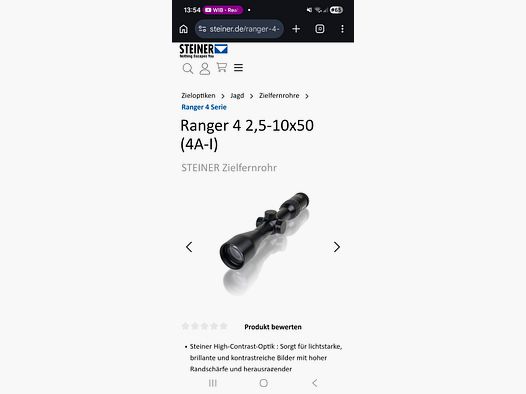Select the five-star rating
Screen dimensions: 526x394
pos(223,326)
